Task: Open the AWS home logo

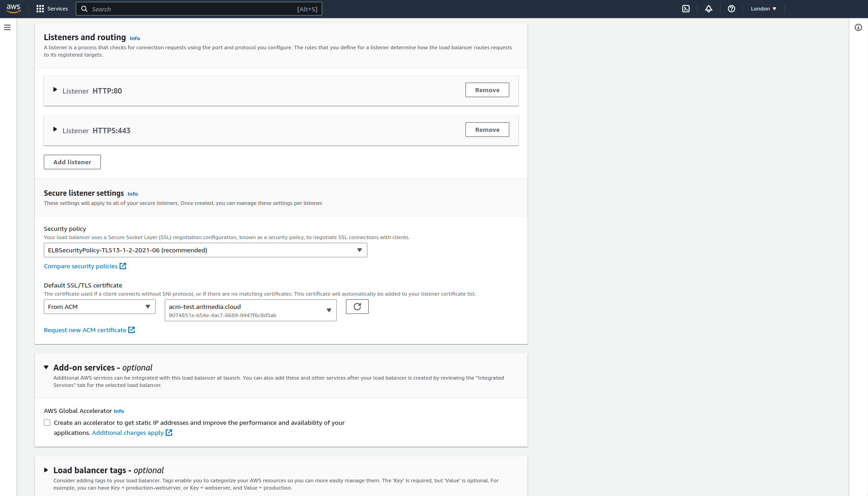Action: coord(13,9)
